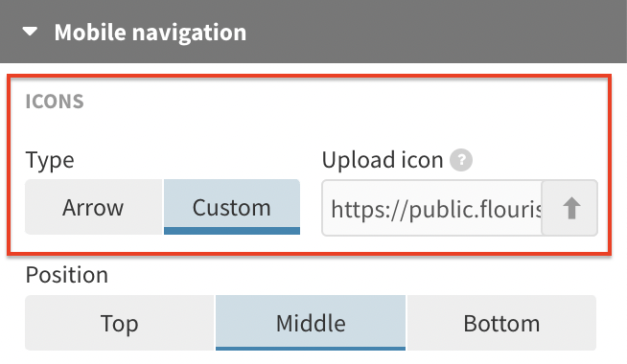Set icon position to Top
This screenshot has height=364, width=627.
(120, 323)
